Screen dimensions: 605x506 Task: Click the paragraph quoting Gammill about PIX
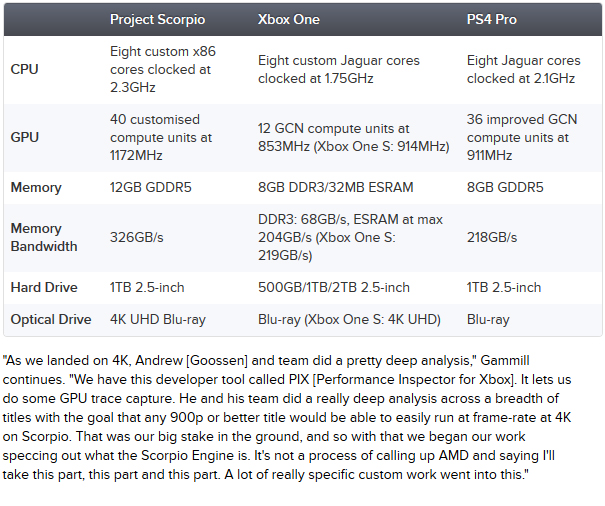coord(287,417)
